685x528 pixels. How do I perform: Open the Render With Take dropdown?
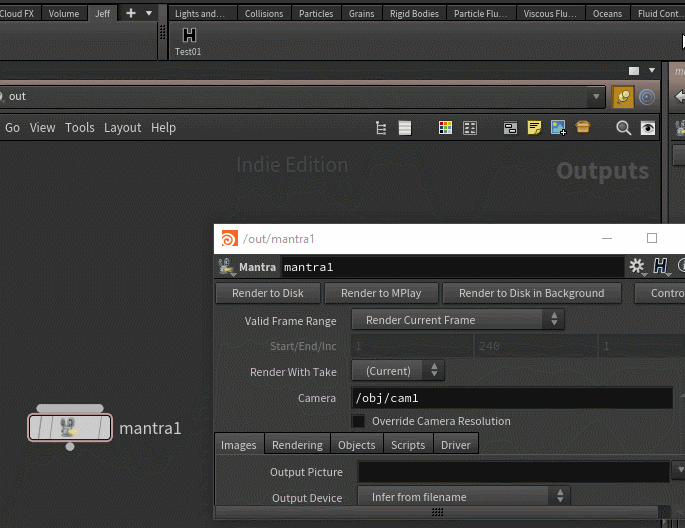[398, 371]
